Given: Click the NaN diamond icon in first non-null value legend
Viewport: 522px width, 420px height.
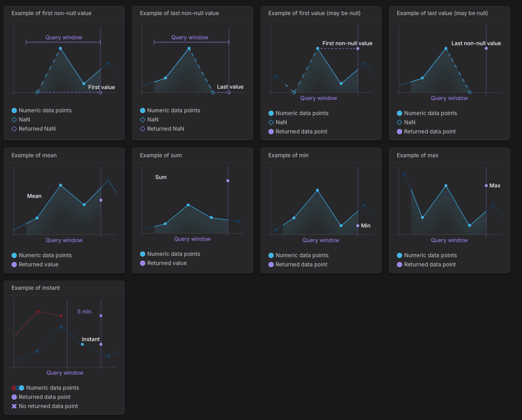Looking at the screenshot, I should point(14,120).
